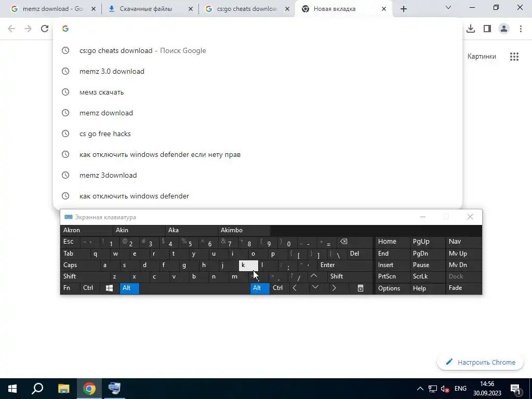532x399 pixels.
Task: Pick word prediction 'Akimbo'
Action: click(x=244, y=230)
